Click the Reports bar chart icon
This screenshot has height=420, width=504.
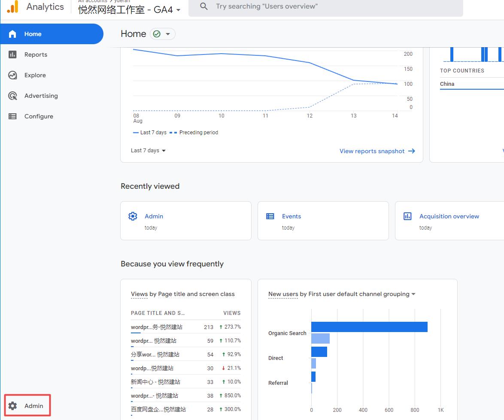12,54
